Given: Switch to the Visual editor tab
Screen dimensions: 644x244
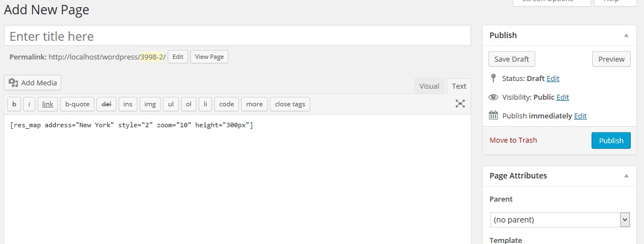Looking at the screenshot, I should coord(429,86).
